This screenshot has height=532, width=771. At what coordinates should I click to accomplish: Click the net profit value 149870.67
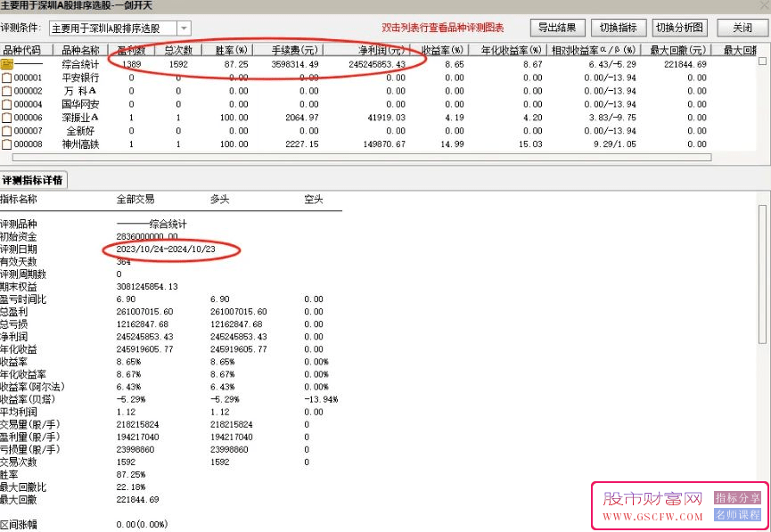[384, 144]
